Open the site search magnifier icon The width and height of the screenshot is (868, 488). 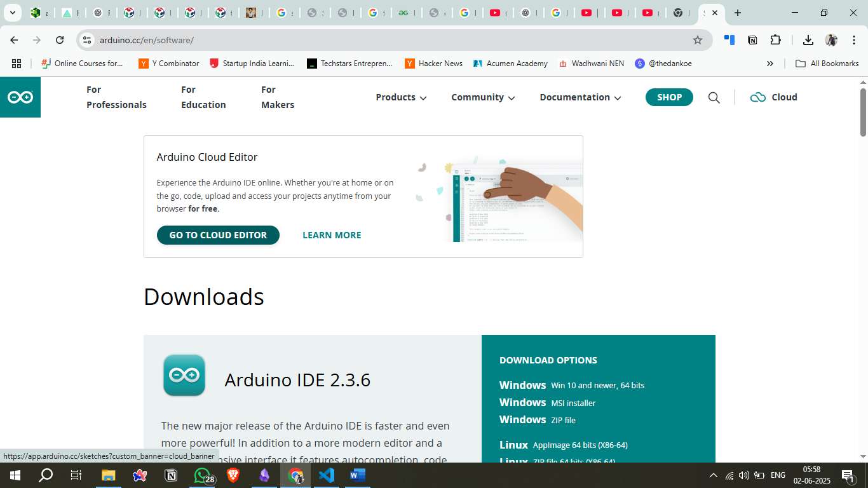[714, 97]
